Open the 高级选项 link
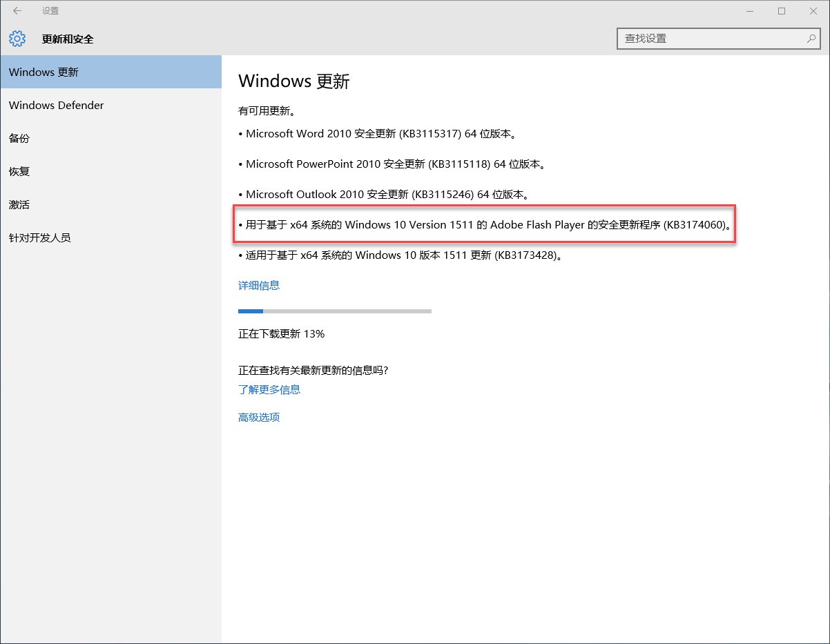Viewport: 830px width, 644px height. tap(258, 417)
